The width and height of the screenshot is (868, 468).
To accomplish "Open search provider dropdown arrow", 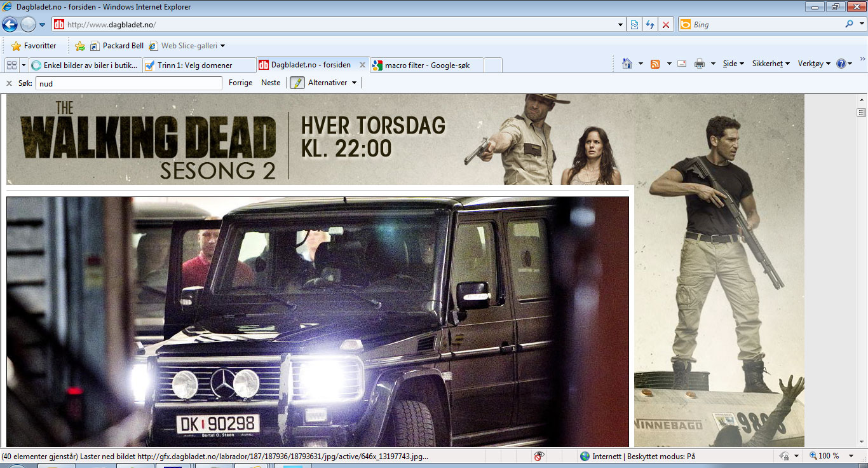I will (861, 25).
